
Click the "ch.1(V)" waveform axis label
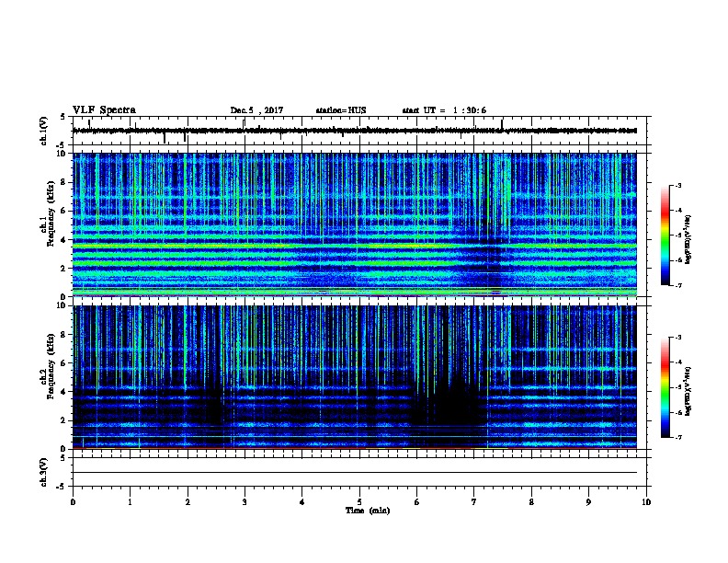(x=44, y=131)
